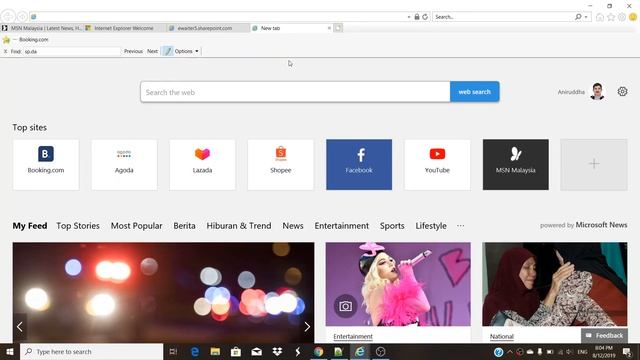Open the Agoda top site tile
The image size is (640, 360).
(x=124, y=164)
